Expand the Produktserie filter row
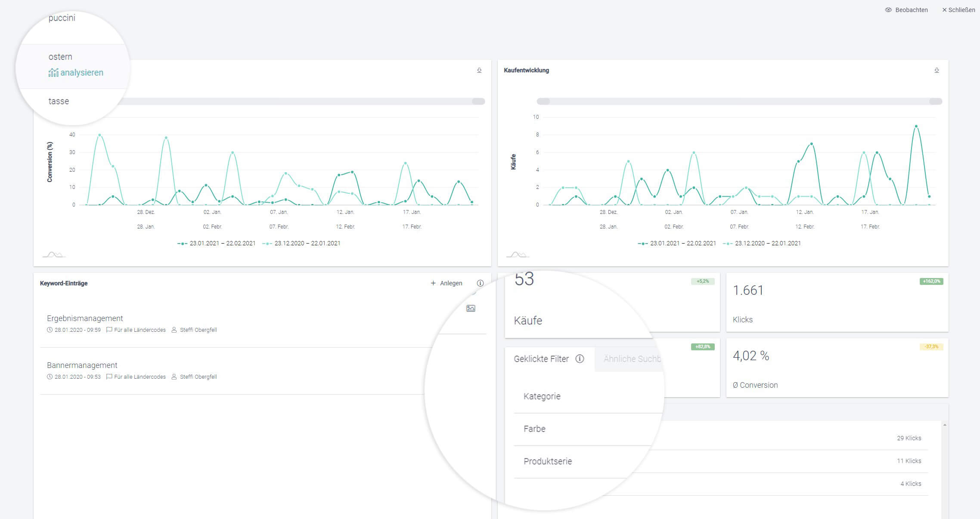980x519 pixels. (x=548, y=461)
